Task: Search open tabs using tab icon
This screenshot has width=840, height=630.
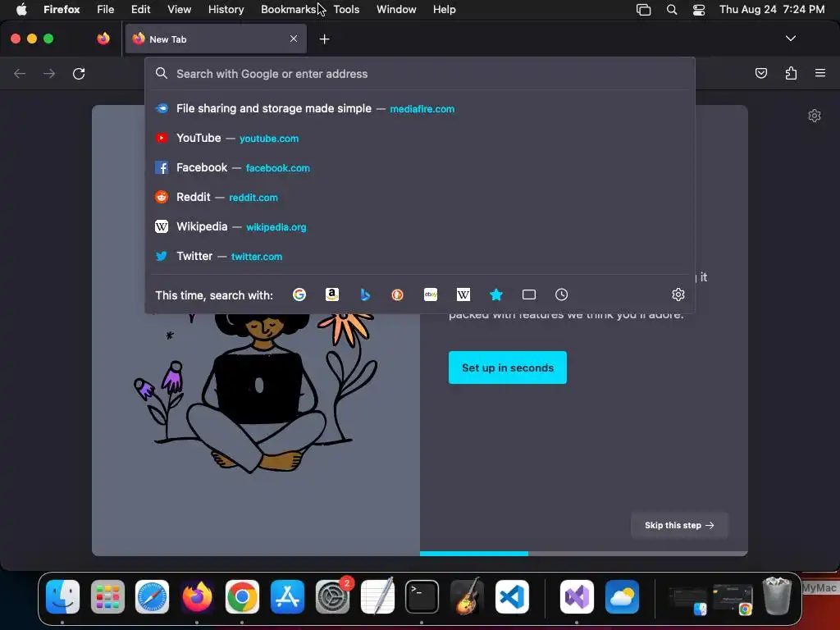Action: point(529,294)
